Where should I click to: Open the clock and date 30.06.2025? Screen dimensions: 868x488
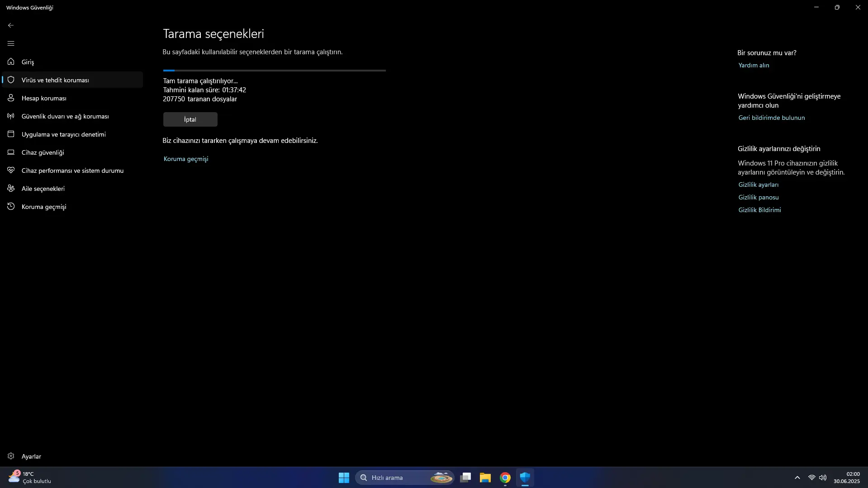[x=847, y=478]
